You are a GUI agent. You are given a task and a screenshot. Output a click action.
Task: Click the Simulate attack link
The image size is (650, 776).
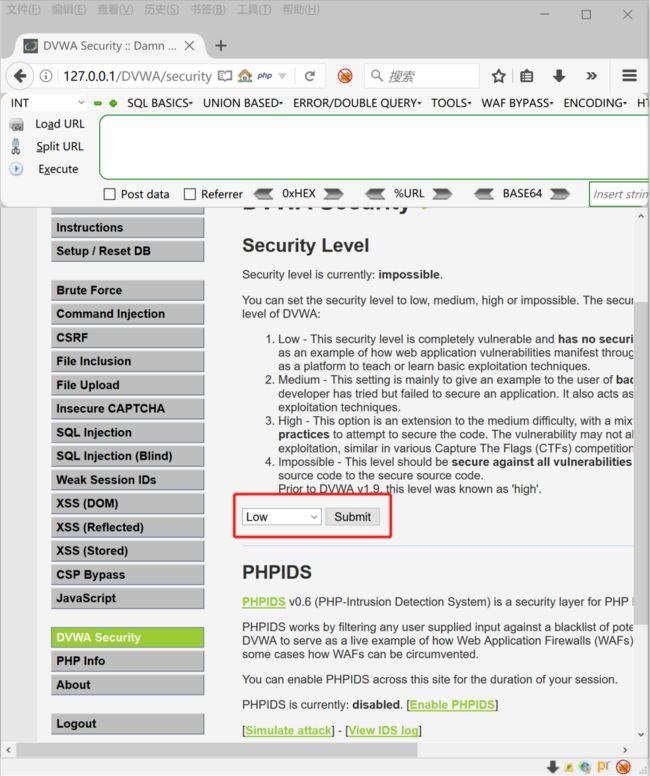[x=289, y=730]
